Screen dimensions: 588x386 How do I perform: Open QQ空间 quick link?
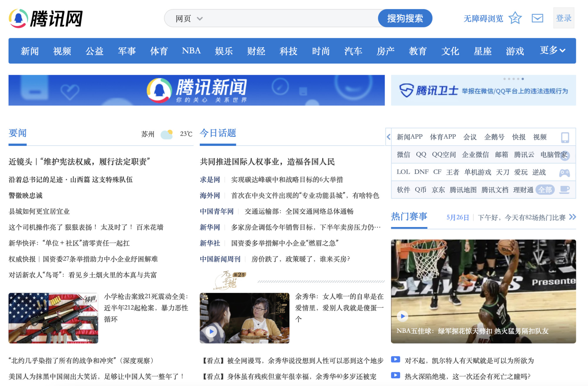coord(444,154)
